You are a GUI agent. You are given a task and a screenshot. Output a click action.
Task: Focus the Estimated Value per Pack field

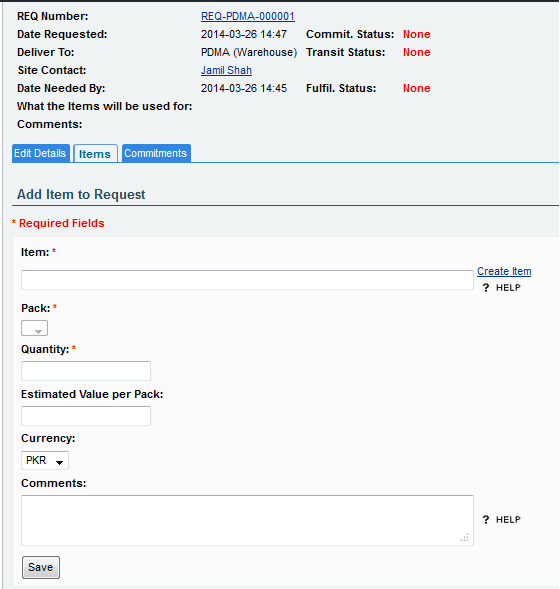pos(86,416)
